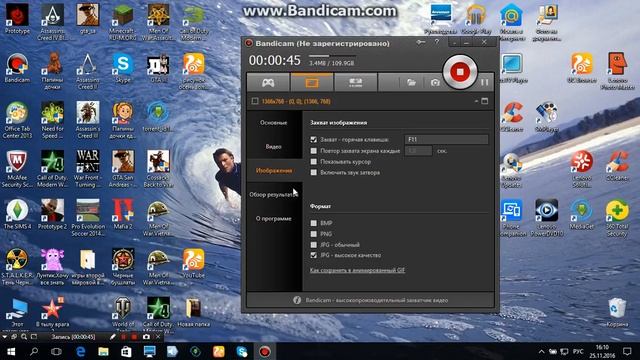Expand the recording mini-bar menu arrow

pyautogui.click(x=4, y=337)
